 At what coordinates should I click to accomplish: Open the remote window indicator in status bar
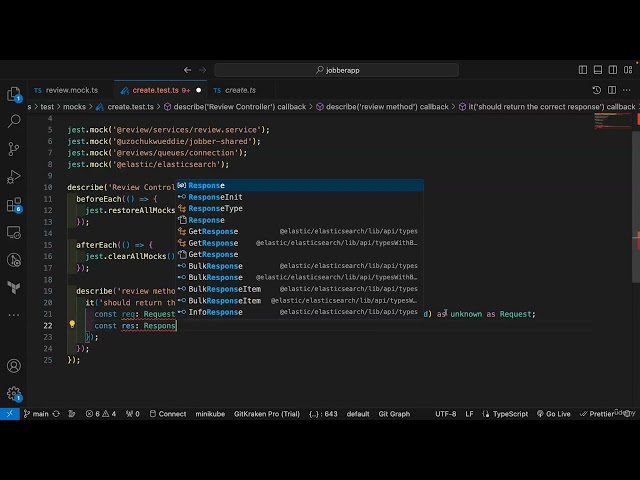point(9,414)
